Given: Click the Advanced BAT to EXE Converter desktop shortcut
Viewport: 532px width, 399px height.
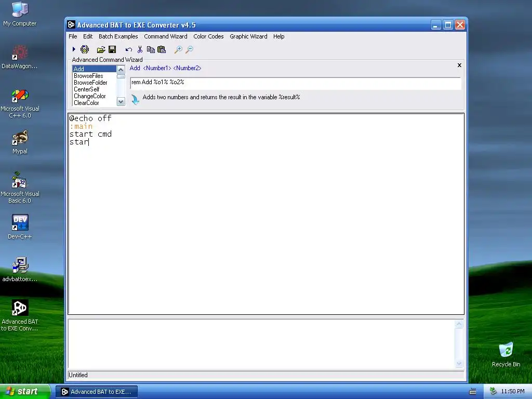Looking at the screenshot, I should [x=20, y=315].
